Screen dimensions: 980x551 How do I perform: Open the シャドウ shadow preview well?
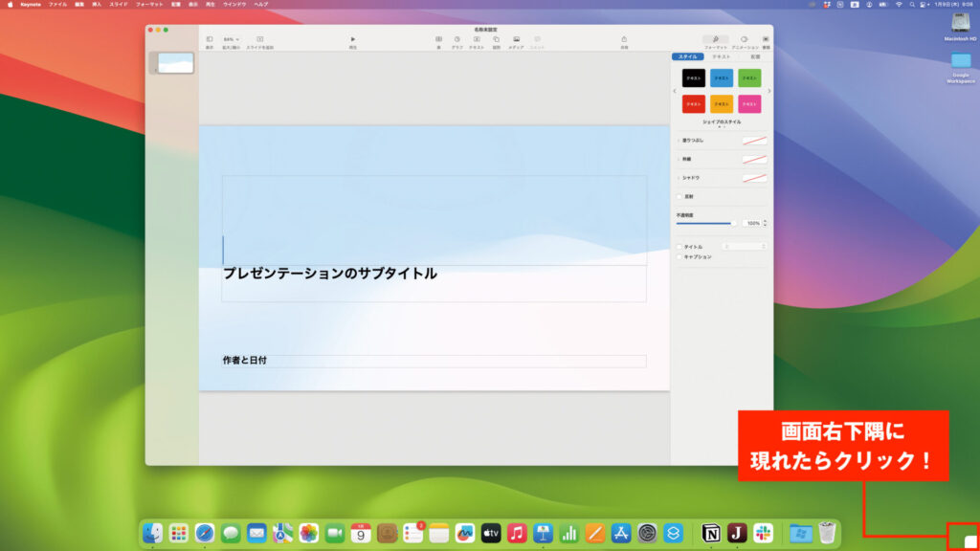(754, 178)
